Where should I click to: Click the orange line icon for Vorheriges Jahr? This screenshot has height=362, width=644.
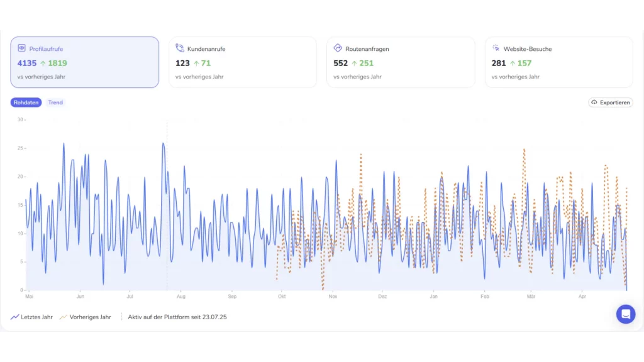pyautogui.click(x=64, y=317)
